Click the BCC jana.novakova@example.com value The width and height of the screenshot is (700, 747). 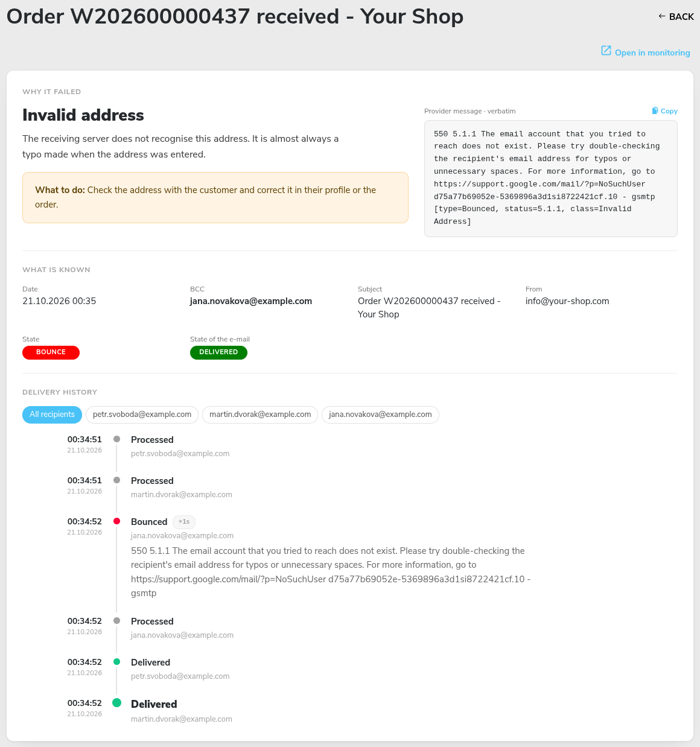coord(251,301)
